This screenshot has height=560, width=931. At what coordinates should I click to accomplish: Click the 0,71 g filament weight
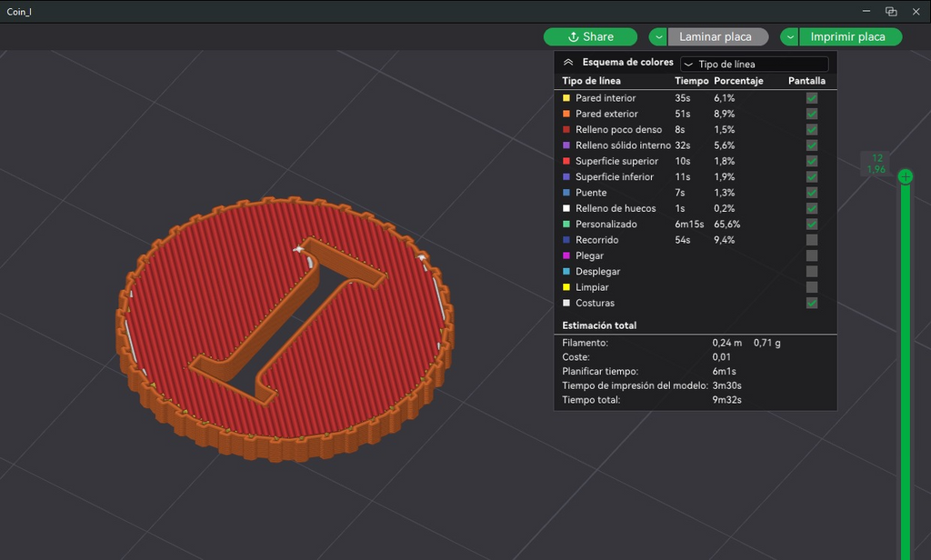pos(767,343)
